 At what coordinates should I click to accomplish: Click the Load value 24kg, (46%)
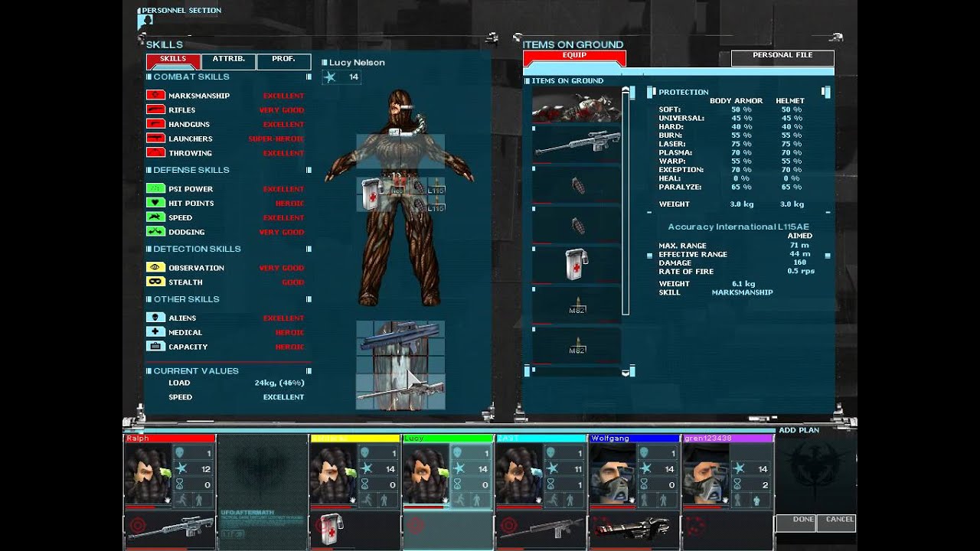coord(279,383)
